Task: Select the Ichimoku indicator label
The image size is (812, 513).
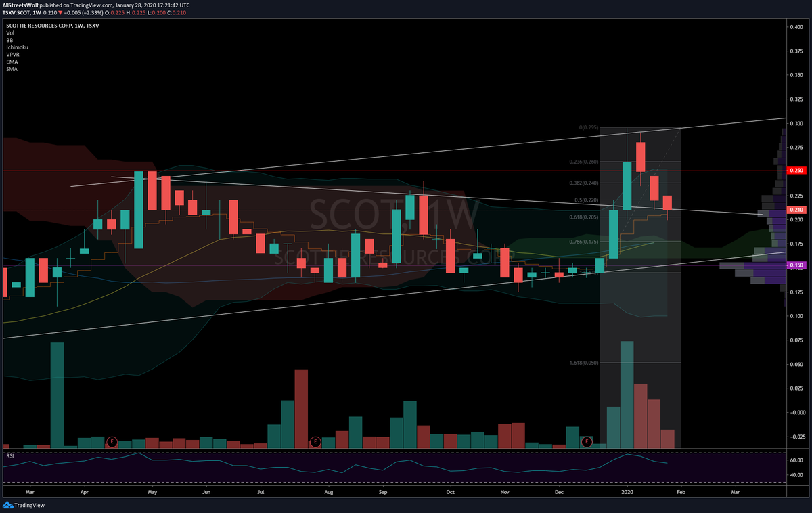Action: 16,47
